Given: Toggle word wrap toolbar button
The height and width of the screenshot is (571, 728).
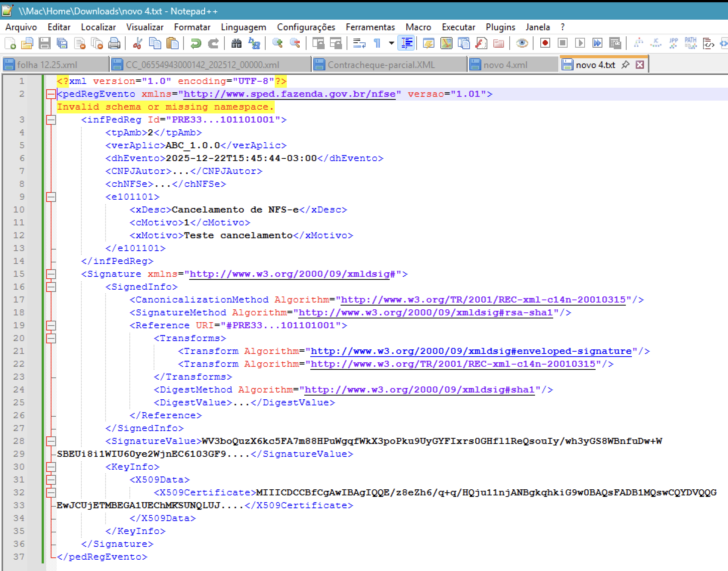Looking at the screenshot, I should pos(359,43).
